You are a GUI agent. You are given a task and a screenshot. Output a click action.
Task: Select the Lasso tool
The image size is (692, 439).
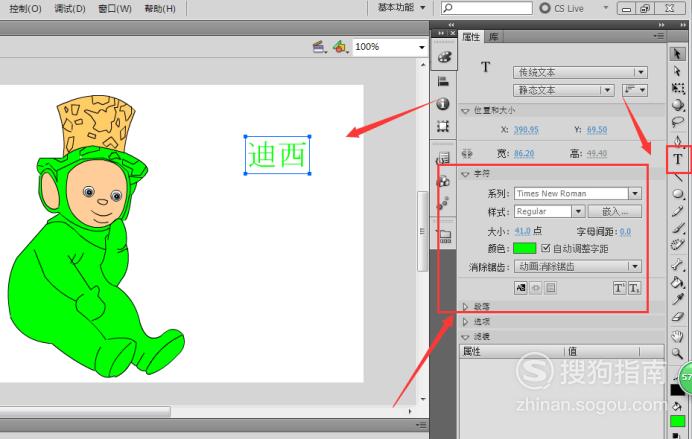(677, 122)
